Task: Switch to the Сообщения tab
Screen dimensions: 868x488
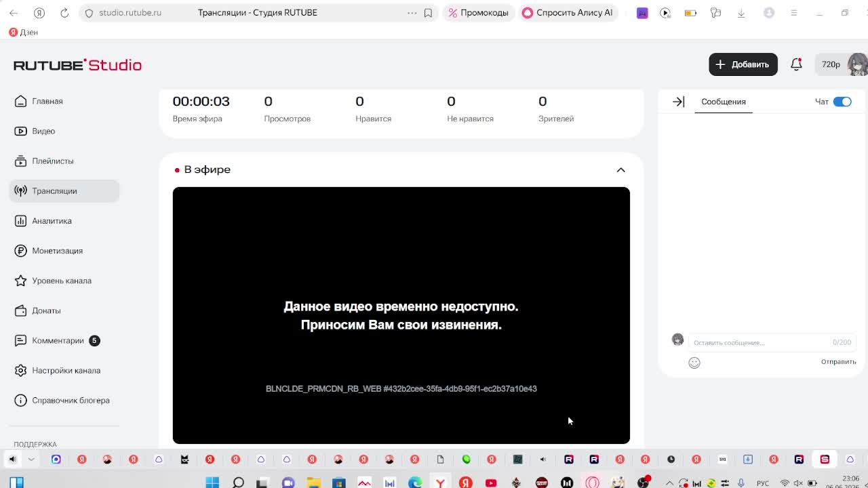Action: click(x=724, y=102)
